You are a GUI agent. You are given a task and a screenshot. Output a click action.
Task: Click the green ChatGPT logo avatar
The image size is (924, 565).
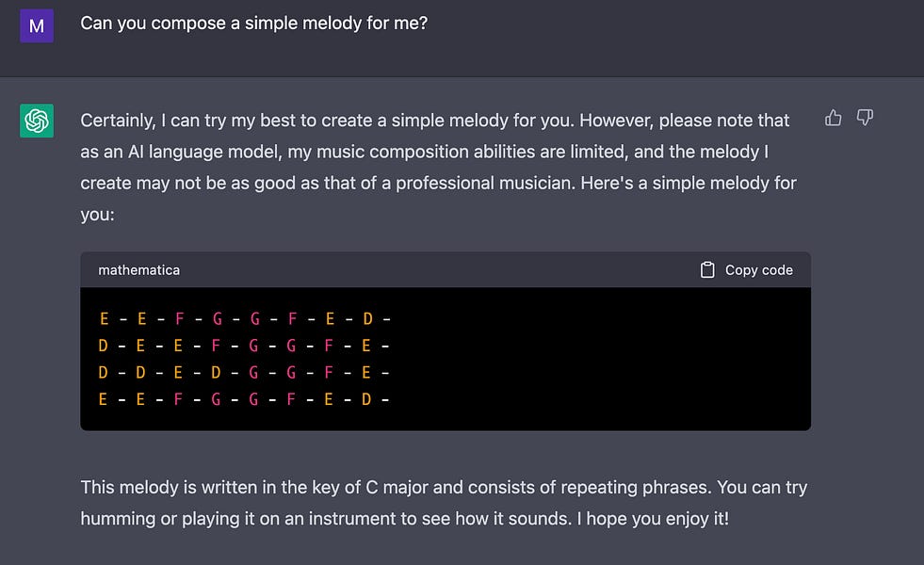pyautogui.click(x=37, y=121)
